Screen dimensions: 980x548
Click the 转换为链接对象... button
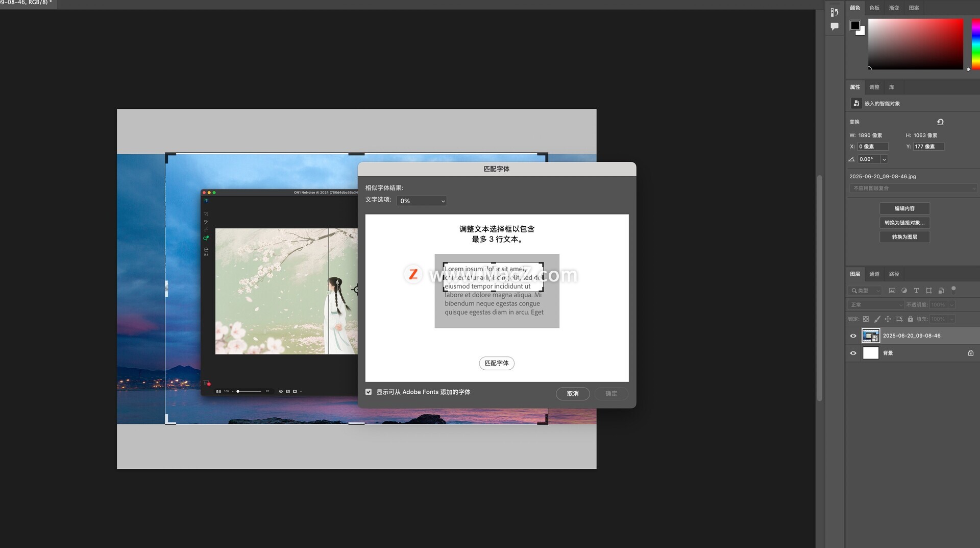904,223
